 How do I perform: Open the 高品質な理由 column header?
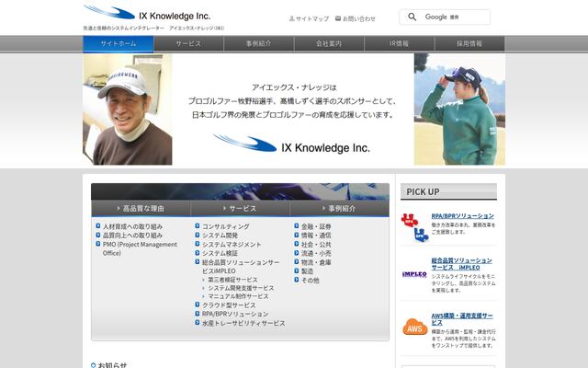(141, 209)
